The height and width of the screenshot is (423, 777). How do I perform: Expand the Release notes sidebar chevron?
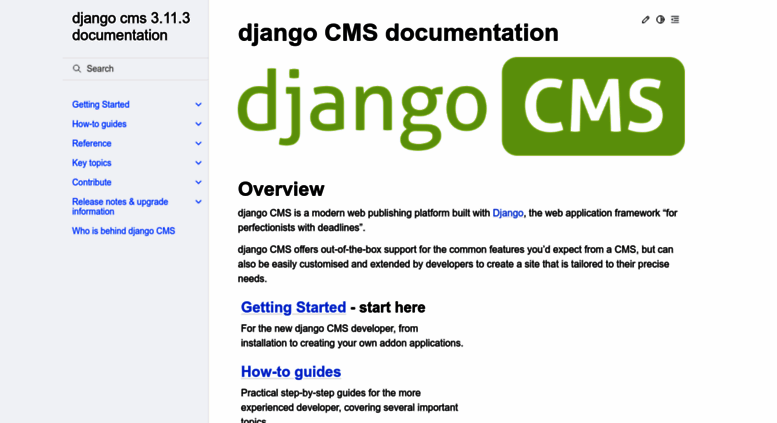[198, 202]
